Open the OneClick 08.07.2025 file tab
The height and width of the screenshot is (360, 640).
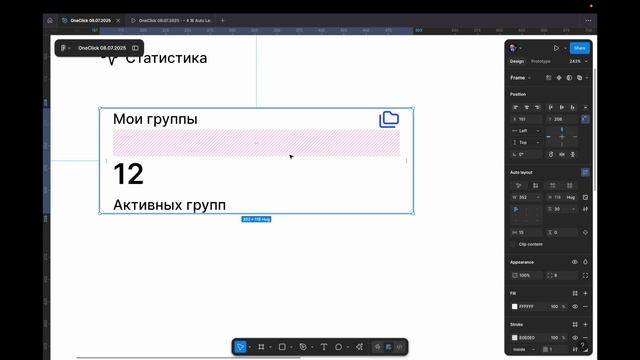click(90, 20)
